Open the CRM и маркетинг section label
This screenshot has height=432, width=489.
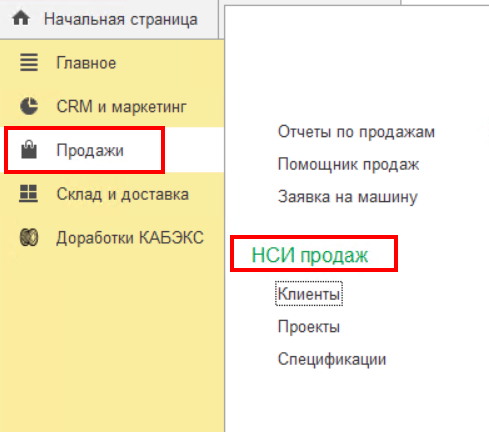click(x=122, y=107)
